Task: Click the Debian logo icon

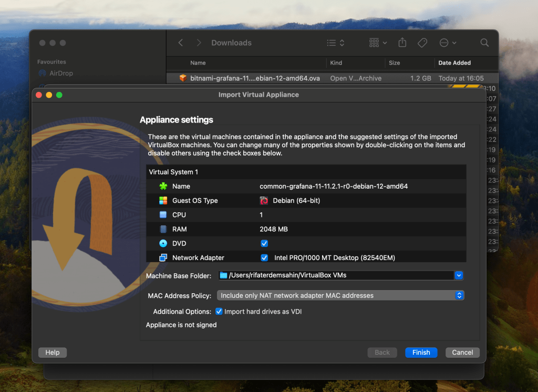Action: point(264,200)
